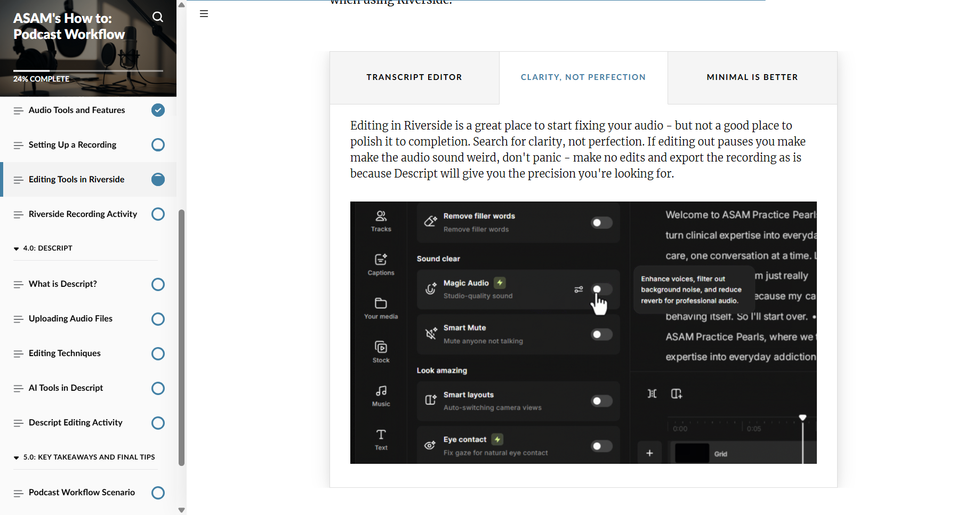Click the black Grid clip thumbnail in timeline
980x515 pixels.
(692, 453)
